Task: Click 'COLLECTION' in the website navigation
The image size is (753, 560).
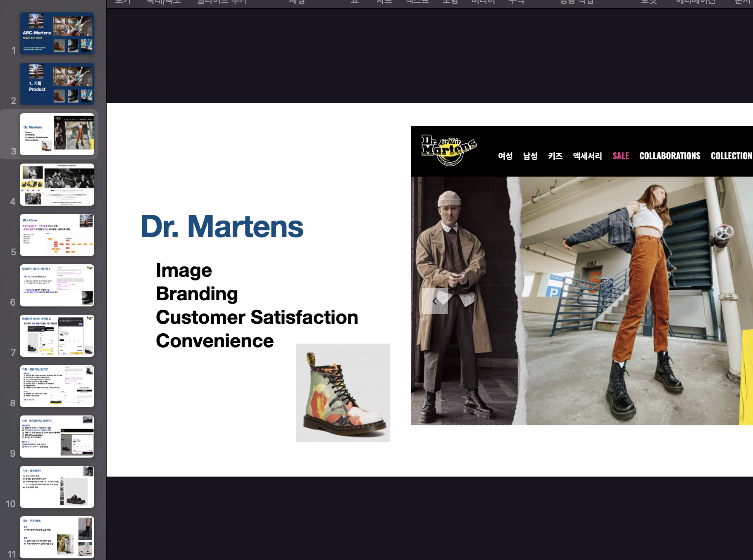Action: tap(732, 156)
